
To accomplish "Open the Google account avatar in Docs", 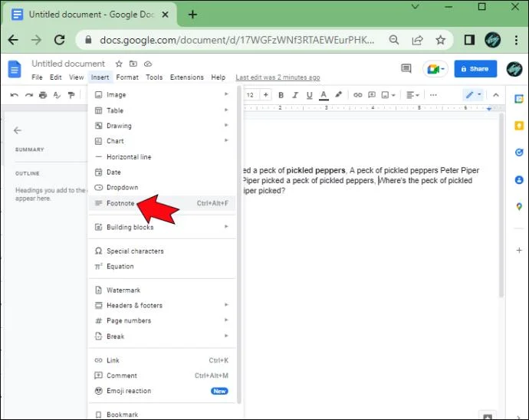I will pyautogui.click(x=514, y=69).
